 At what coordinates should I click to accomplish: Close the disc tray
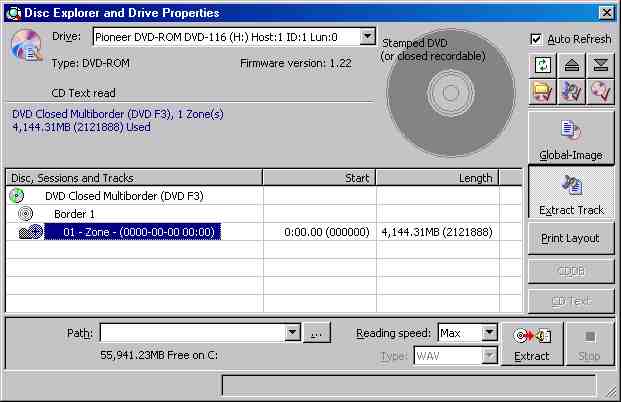[x=600, y=64]
